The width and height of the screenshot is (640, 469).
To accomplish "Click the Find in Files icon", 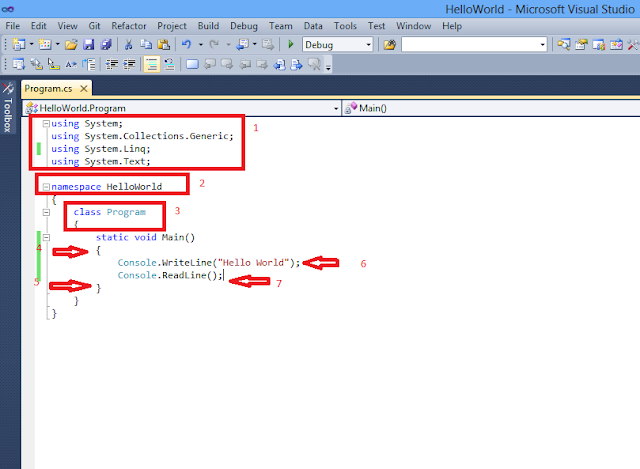I will click(x=389, y=44).
